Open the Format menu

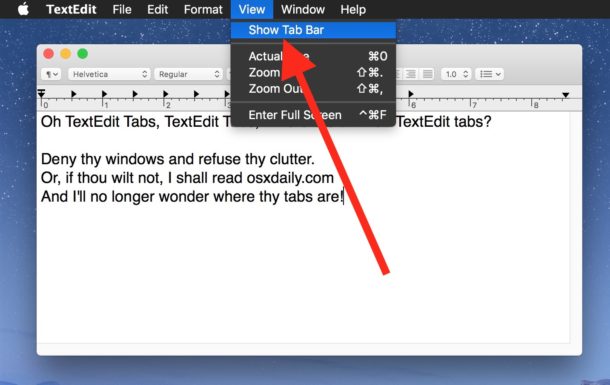(203, 9)
